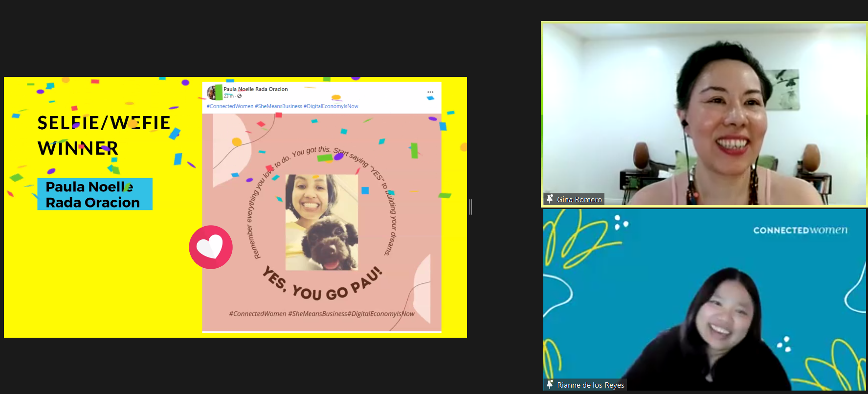This screenshot has height=394, width=868.
Task: Click the "Rianne de los Reyes" name label
Action: (x=591, y=385)
